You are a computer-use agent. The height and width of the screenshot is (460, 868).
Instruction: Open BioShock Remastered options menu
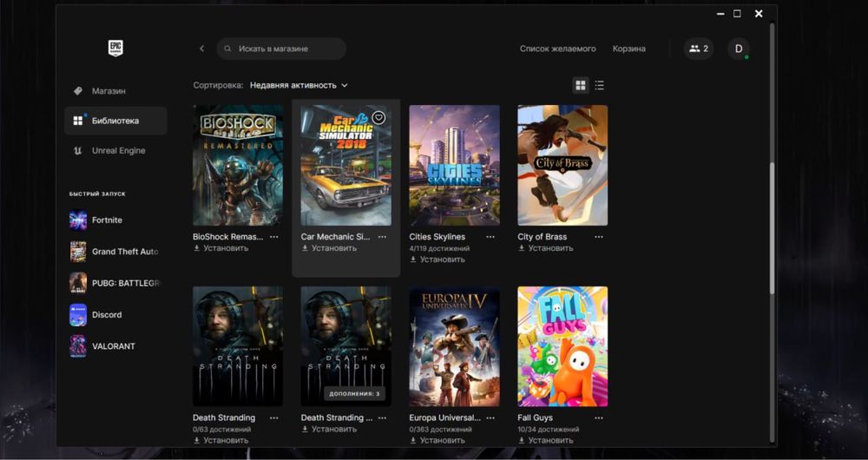click(274, 237)
